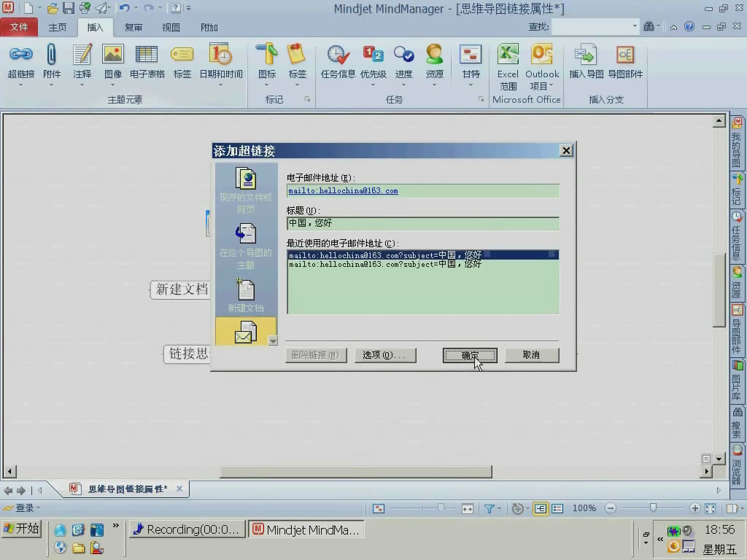This screenshot has width=747, height=560.
Task: Click the Label tag icon in Topic Elements
Action: coord(182,54)
